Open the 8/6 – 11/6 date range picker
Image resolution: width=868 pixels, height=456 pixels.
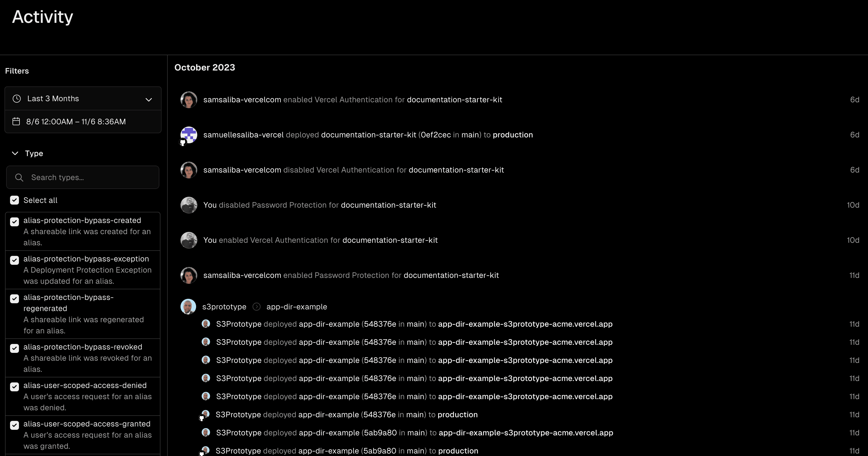[x=76, y=122]
